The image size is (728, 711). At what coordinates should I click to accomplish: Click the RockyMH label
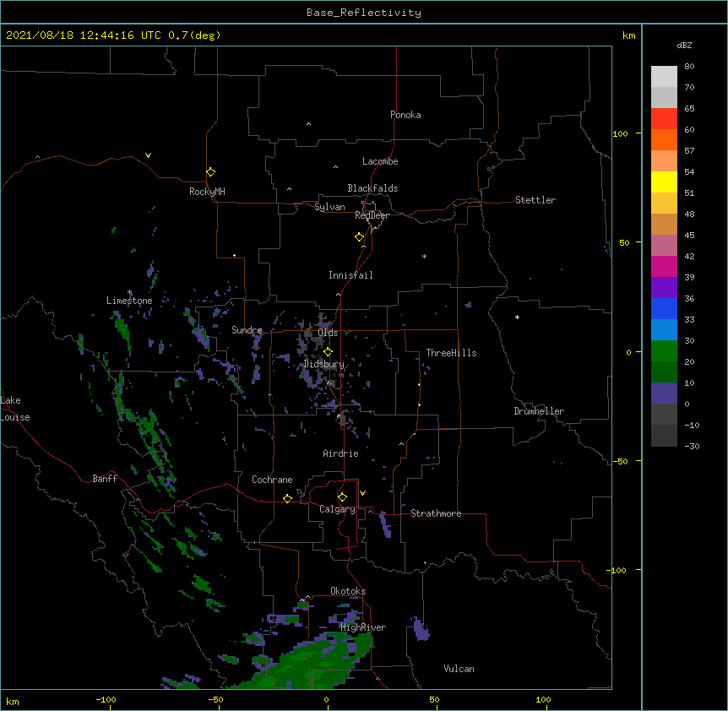(x=207, y=192)
